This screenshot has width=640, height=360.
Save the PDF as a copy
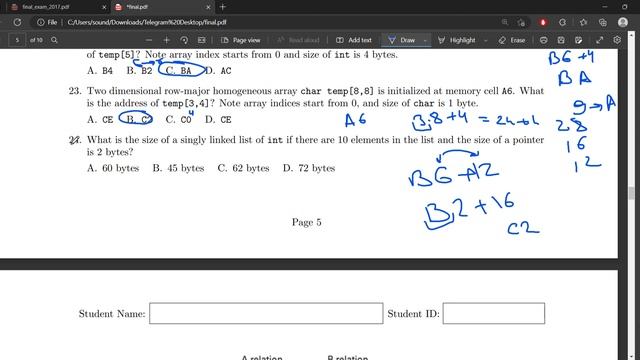(x=578, y=40)
